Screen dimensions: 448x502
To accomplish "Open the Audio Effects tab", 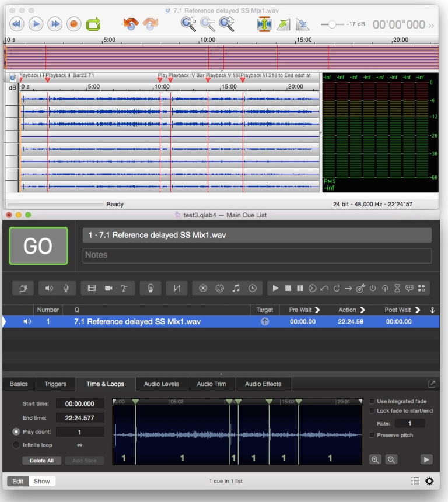I will pos(262,384).
